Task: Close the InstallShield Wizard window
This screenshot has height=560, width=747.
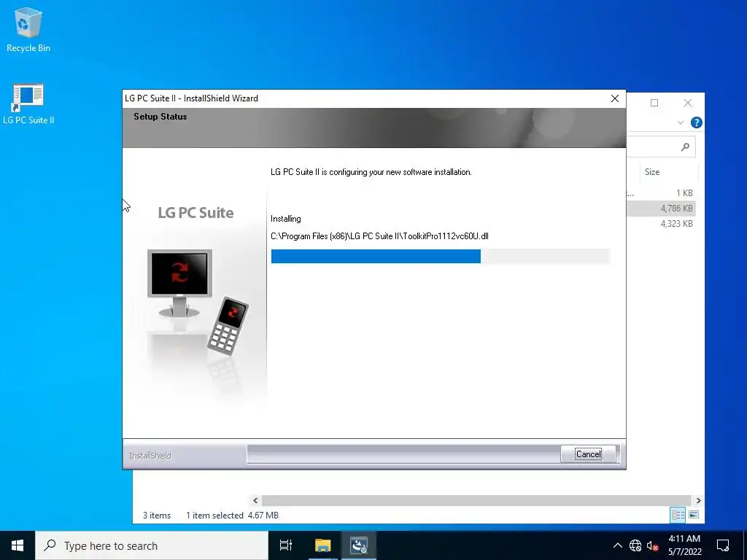Action: click(614, 98)
